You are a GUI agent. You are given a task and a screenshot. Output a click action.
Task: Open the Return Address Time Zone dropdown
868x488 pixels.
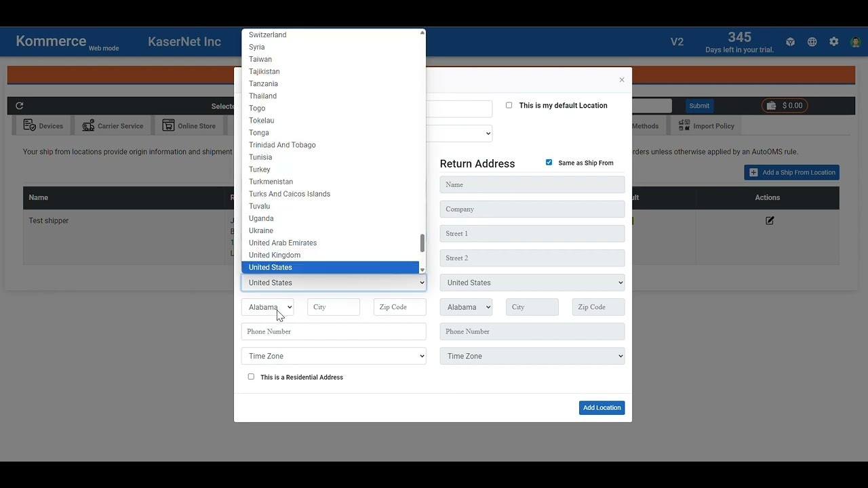coord(532,356)
